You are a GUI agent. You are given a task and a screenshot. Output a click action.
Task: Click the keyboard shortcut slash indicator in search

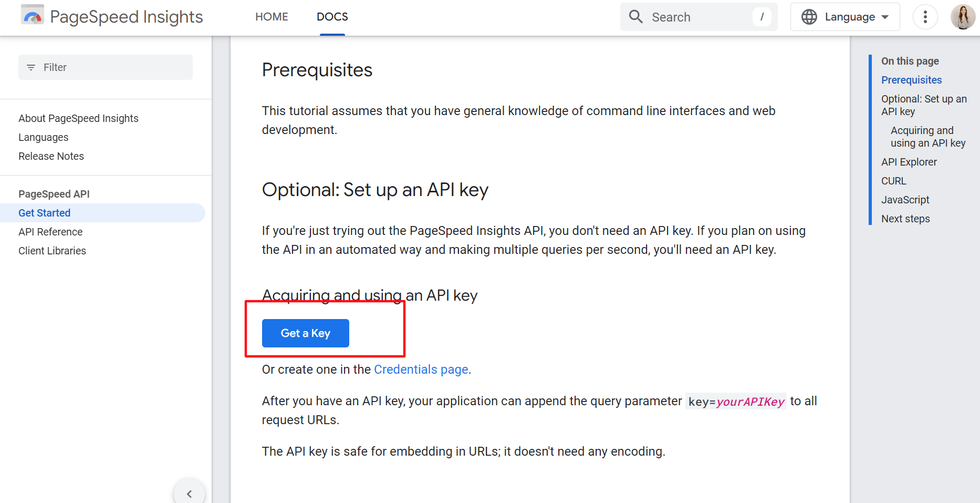click(x=762, y=16)
